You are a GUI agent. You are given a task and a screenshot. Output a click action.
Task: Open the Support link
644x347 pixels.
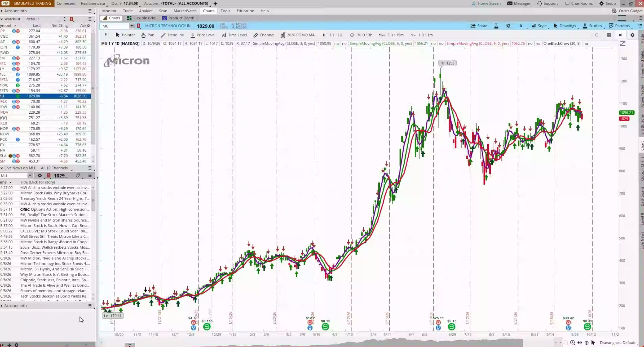(547, 3)
